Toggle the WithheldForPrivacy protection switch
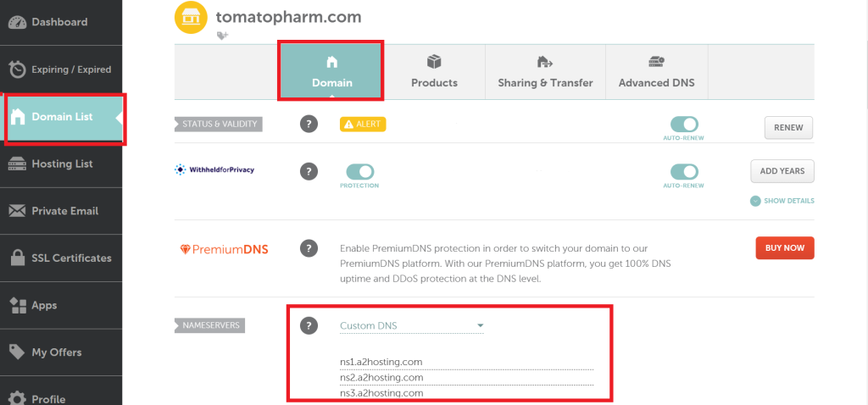Viewport: 868px width, 405px height. click(359, 171)
